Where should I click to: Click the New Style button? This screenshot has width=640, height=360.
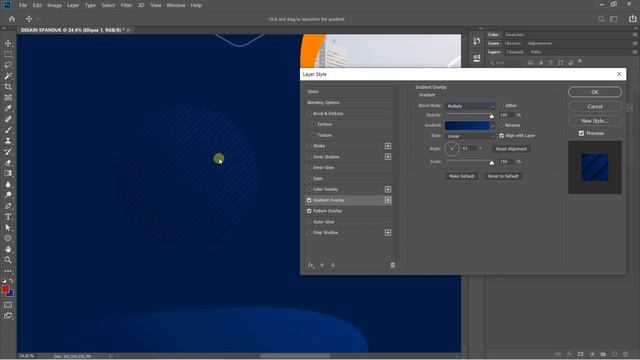595,121
